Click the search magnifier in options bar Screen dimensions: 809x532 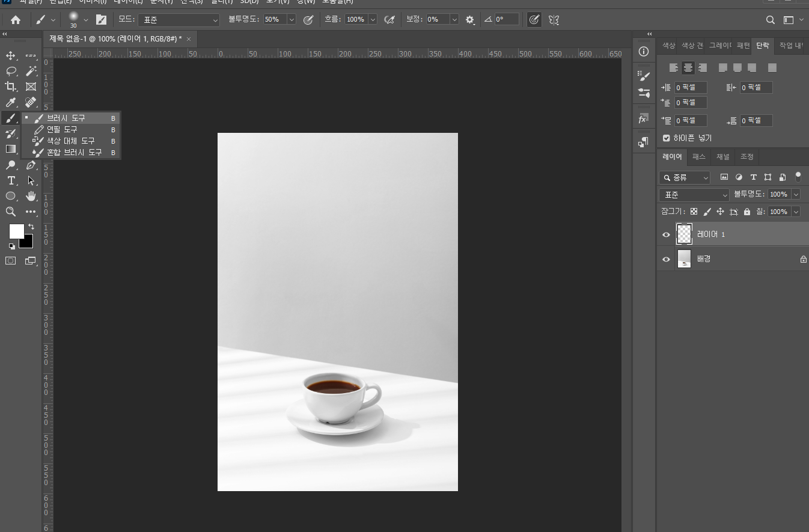point(770,20)
